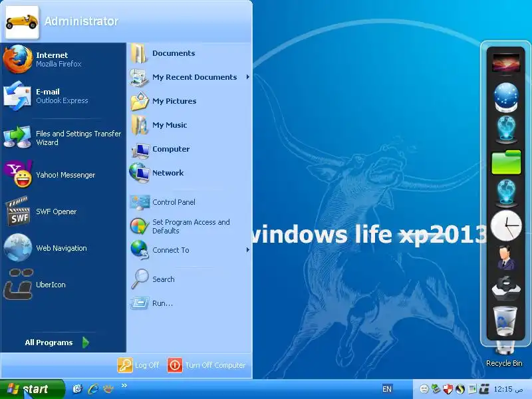Open the green folder dock icon

click(x=506, y=162)
